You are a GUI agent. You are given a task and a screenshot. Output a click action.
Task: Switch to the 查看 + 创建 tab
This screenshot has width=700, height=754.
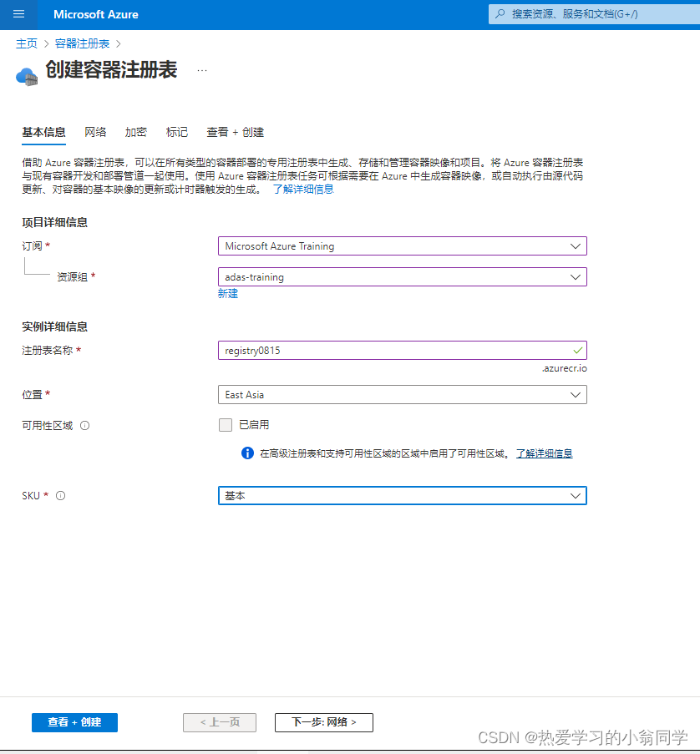[236, 132]
